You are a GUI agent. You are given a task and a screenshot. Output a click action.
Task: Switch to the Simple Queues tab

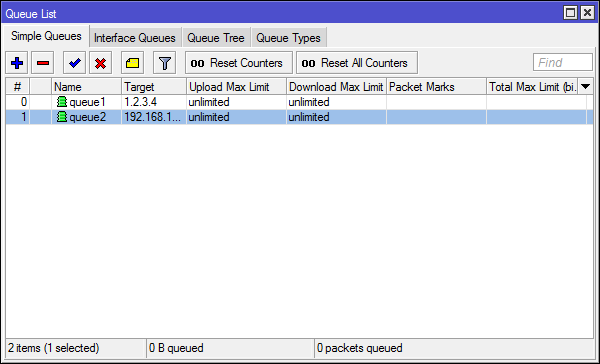(46, 36)
